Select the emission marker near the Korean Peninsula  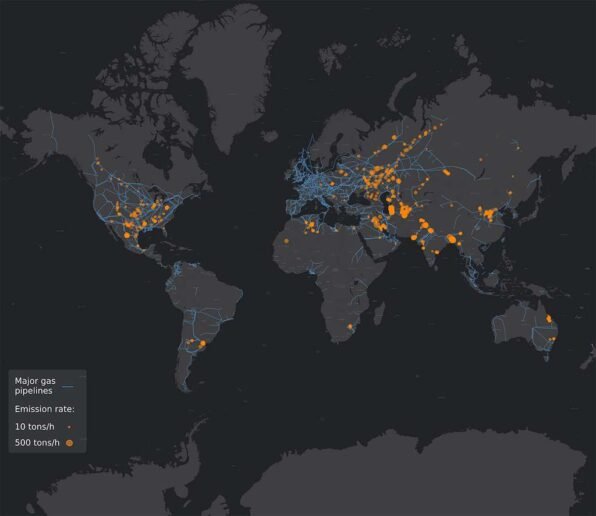[x=510, y=193]
